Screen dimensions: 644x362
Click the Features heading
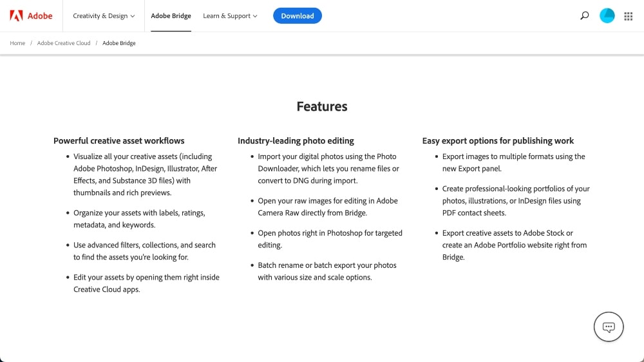322,107
